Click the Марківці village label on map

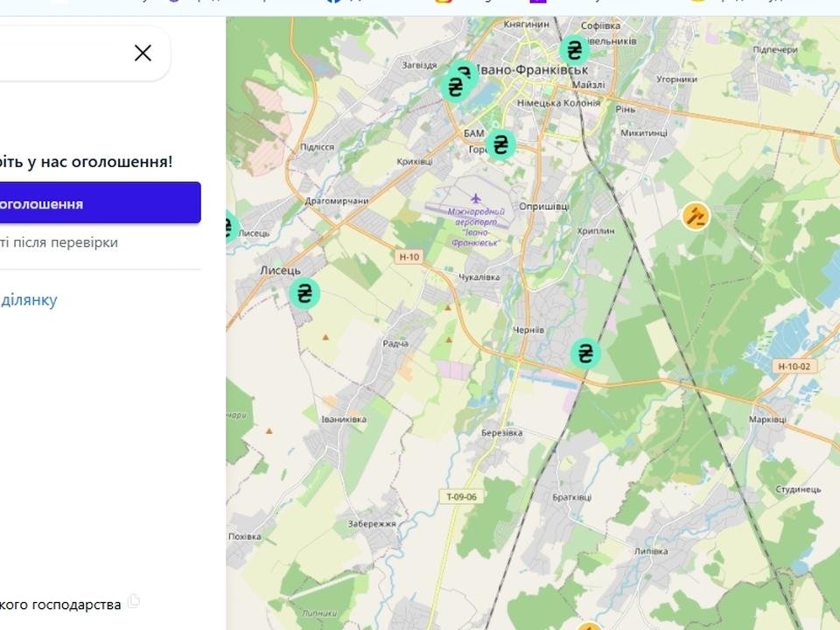click(x=767, y=419)
